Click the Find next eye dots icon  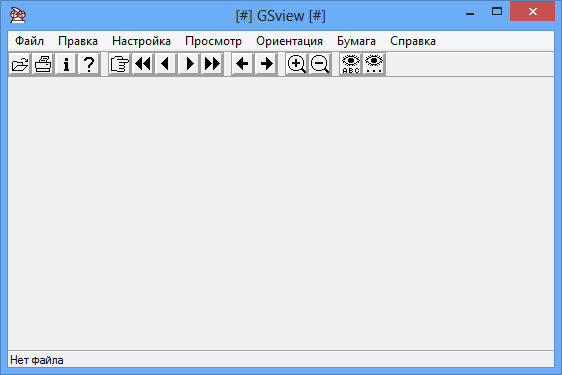pyautogui.click(x=374, y=64)
